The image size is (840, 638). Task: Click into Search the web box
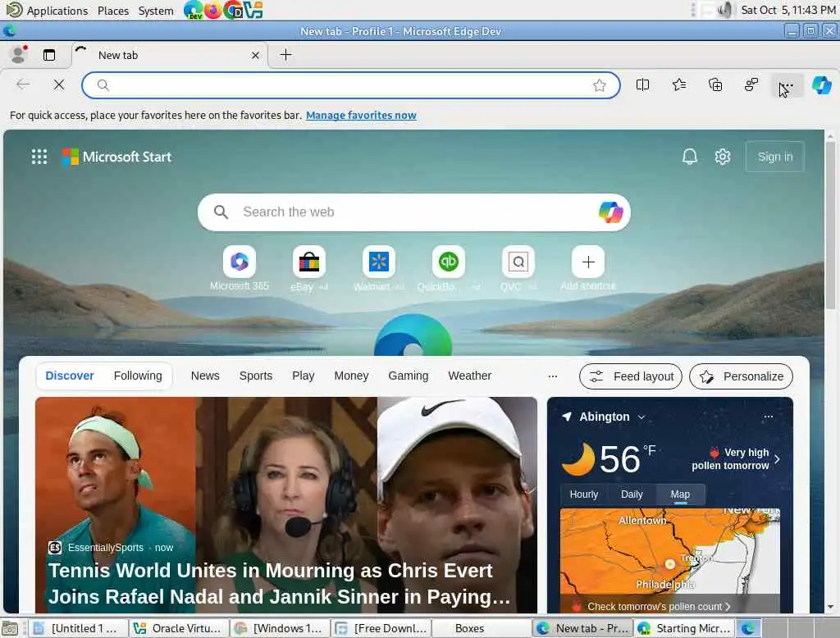pos(413,212)
